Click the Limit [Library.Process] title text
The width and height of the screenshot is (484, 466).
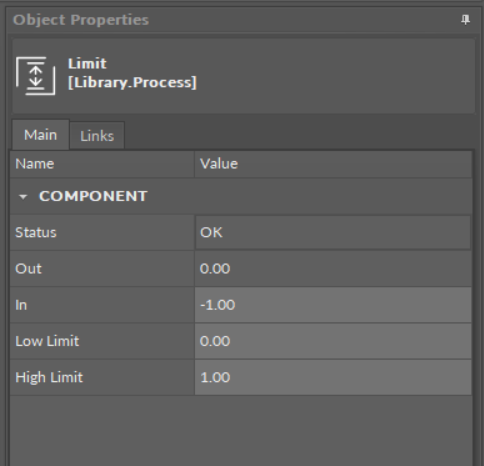132,73
